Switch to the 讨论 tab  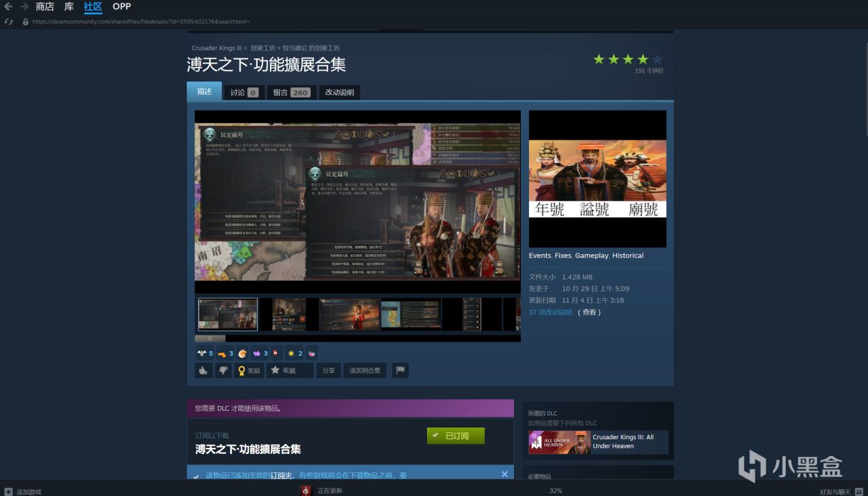244,92
